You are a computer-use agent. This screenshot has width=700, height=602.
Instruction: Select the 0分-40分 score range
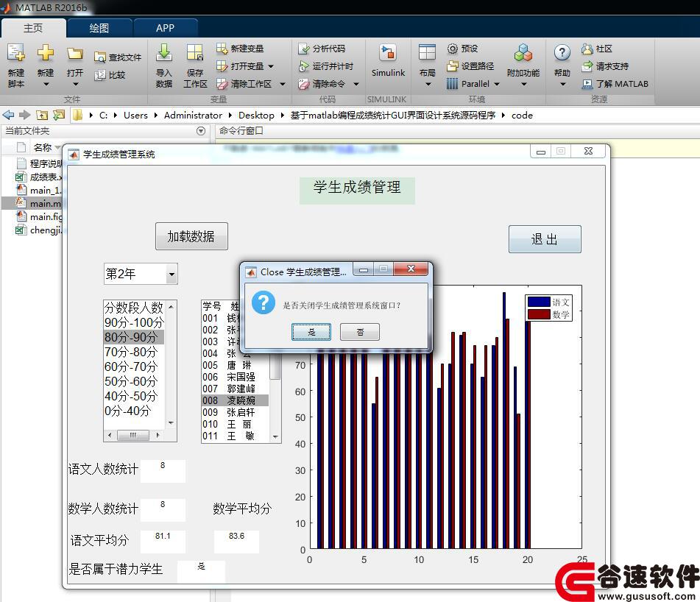point(134,411)
